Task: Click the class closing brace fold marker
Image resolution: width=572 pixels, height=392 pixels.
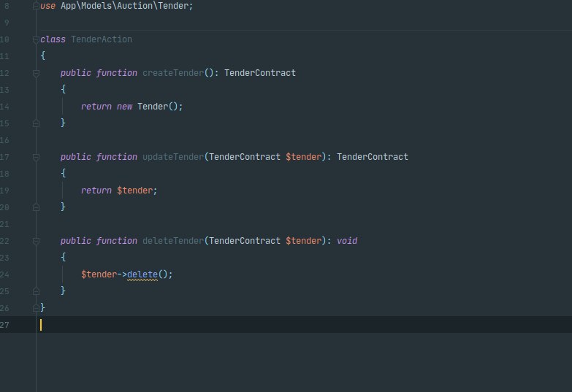Action: (36, 308)
